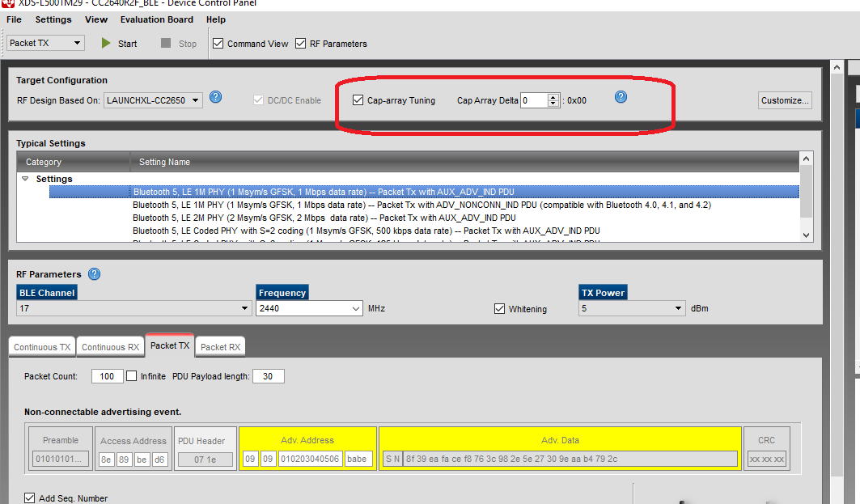This screenshot has width=860, height=504.
Task: Open the BLE Channel dropdown showing 17
Action: pos(133,308)
